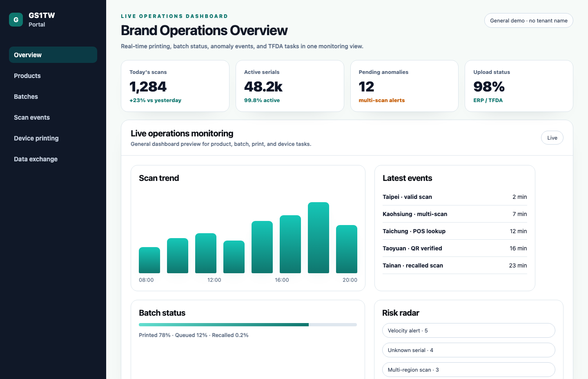Viewport: 588px width, 379px height.
Task: Click the '+23% vs yesterday' text
Action: click(156, 100)
